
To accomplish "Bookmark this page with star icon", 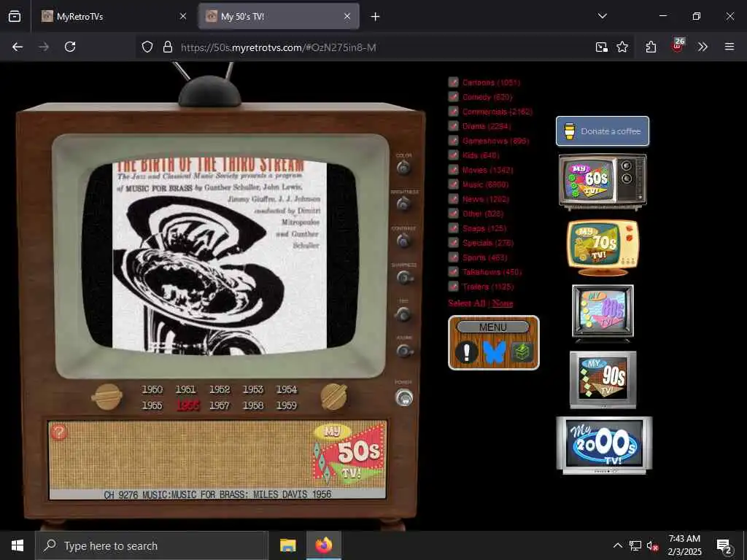I will (622, 47).
